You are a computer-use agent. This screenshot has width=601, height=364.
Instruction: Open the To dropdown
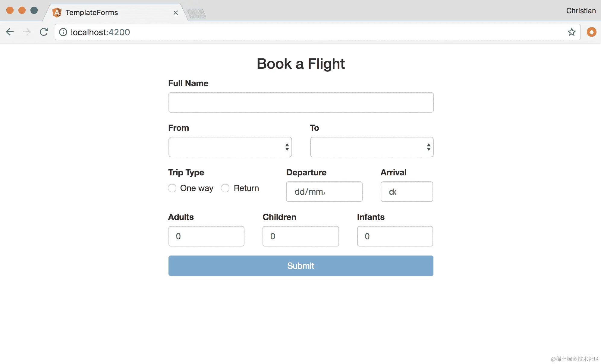tap(372, 147)
